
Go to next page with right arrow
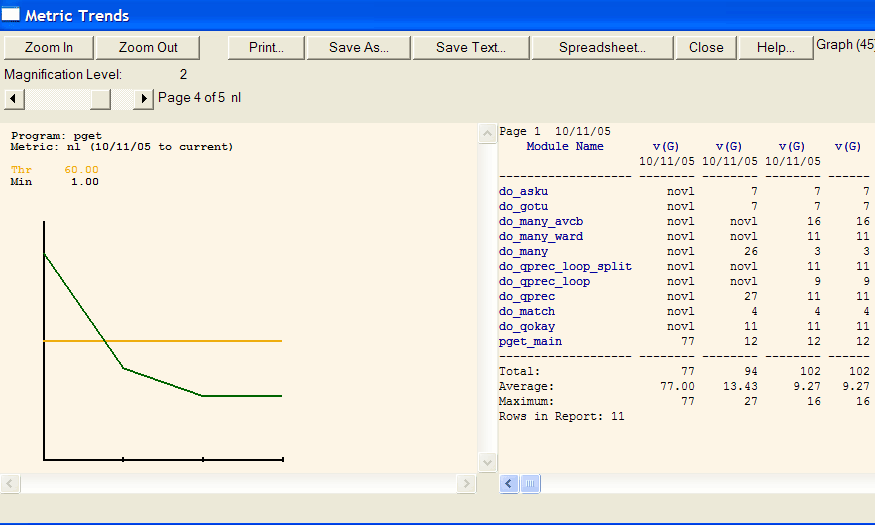(x=143, y=99)
